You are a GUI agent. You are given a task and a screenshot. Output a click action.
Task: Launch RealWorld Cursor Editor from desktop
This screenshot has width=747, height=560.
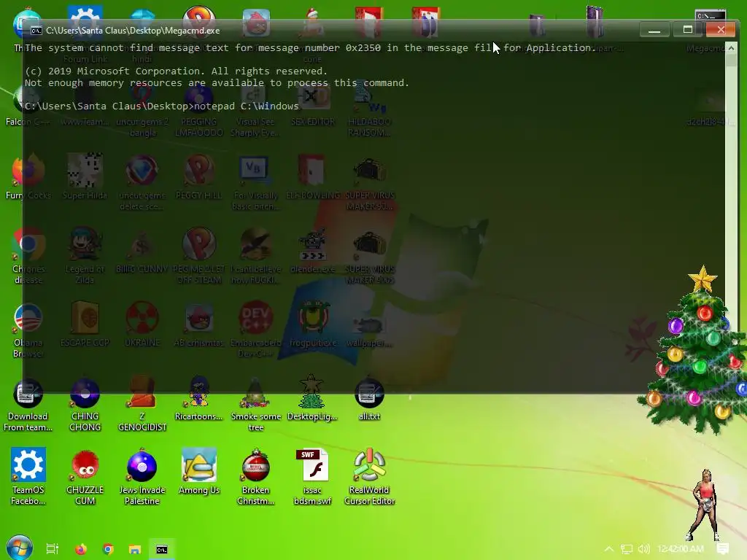point(369,477)
